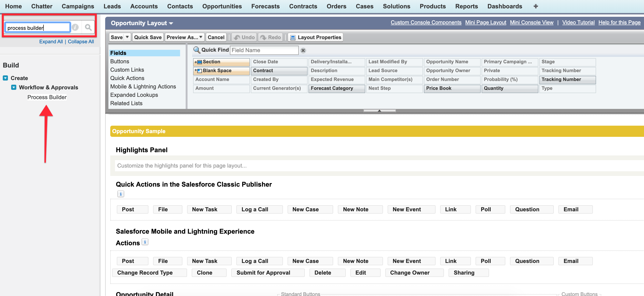644x296 pixels.
Task: Open the Leads tab
Action: pyautogui.click(x=112, y=6)
